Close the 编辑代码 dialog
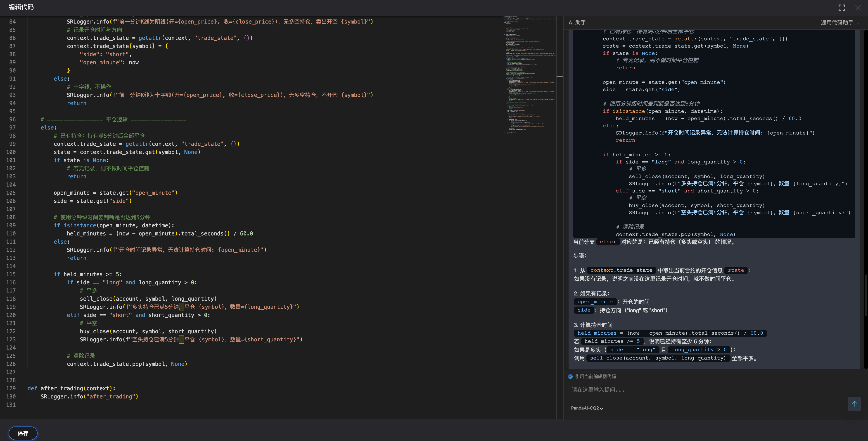The width and height of the screenshot is (868, 441). pyautogui.click(x=858, y=8)
